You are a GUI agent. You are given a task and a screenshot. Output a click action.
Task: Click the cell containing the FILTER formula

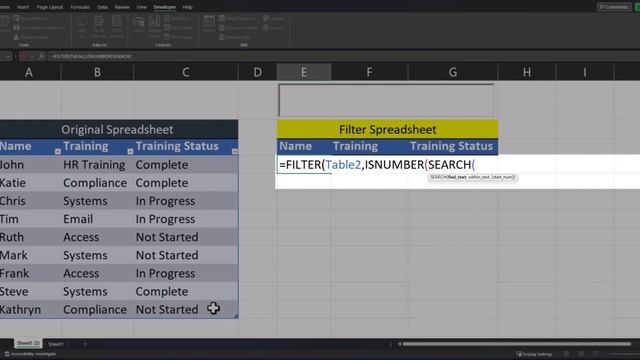(x=304, y=164)
